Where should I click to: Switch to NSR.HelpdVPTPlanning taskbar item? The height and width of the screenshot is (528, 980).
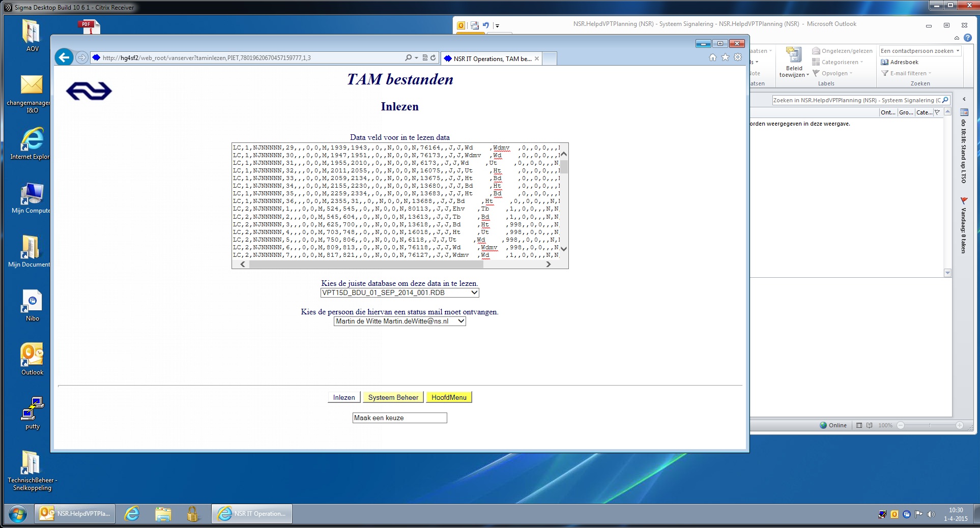[x=75, y=514]
